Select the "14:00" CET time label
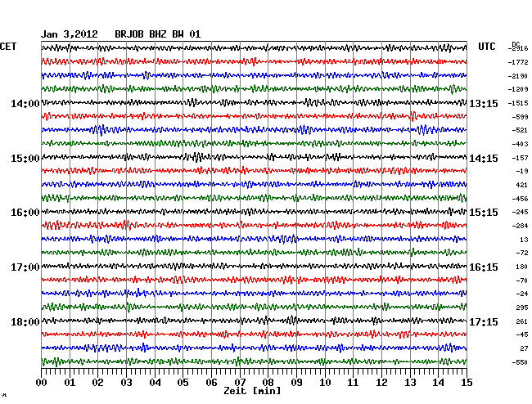Viewport: 532px width, 404px height. coord(25,104)
